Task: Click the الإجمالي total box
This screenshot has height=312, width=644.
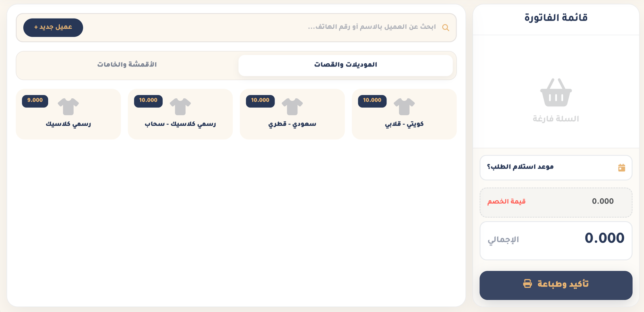Action: pyautogui.click(x=555, y=240)
